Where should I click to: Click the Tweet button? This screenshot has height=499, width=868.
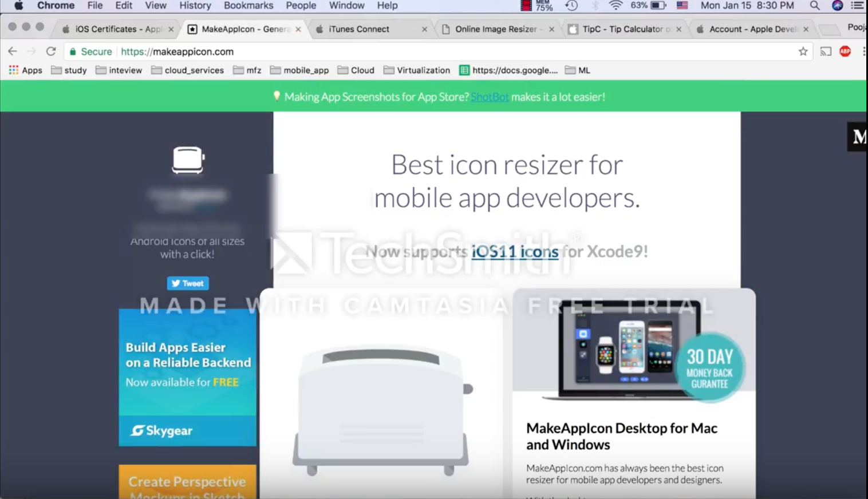188,283
